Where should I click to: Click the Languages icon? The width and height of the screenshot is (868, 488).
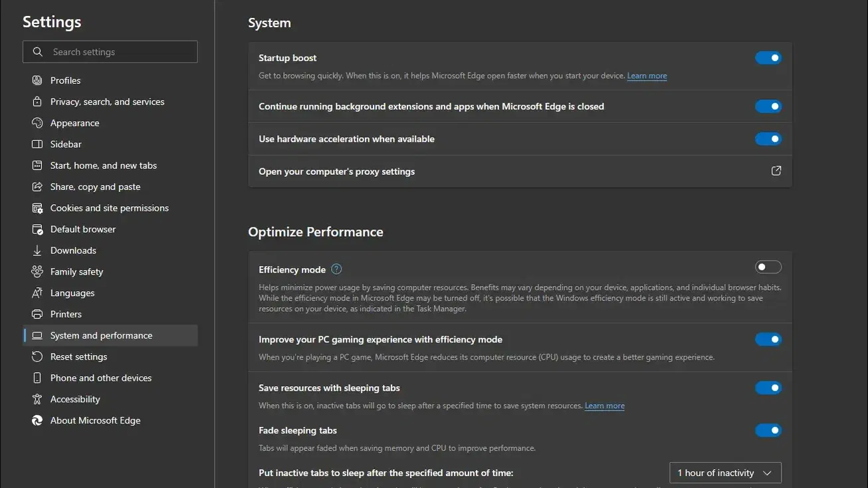[x=37, y=293]
